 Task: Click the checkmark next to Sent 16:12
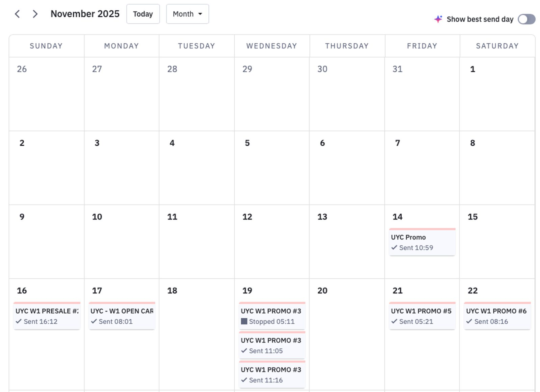click(x=19, y=321)
